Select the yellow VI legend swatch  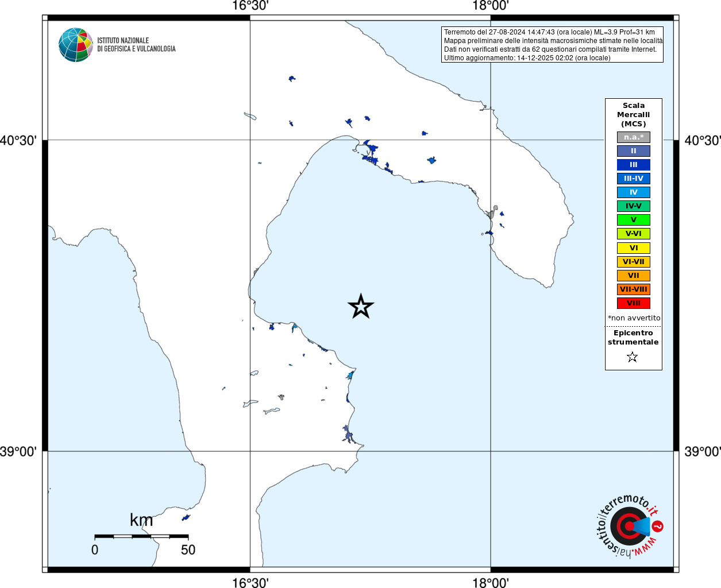(634, 248)
